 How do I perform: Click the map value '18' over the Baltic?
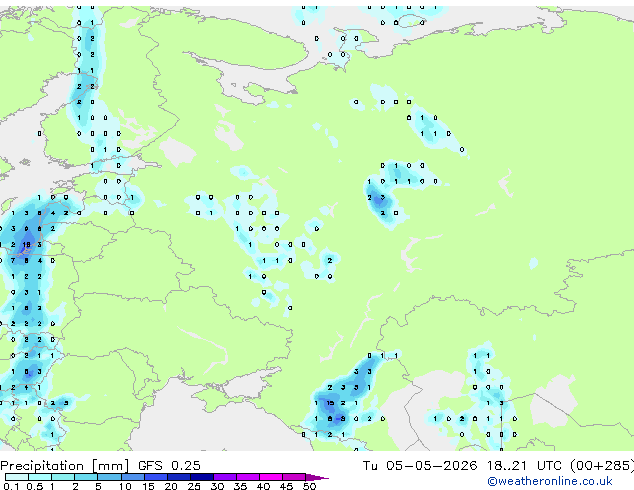26,245
